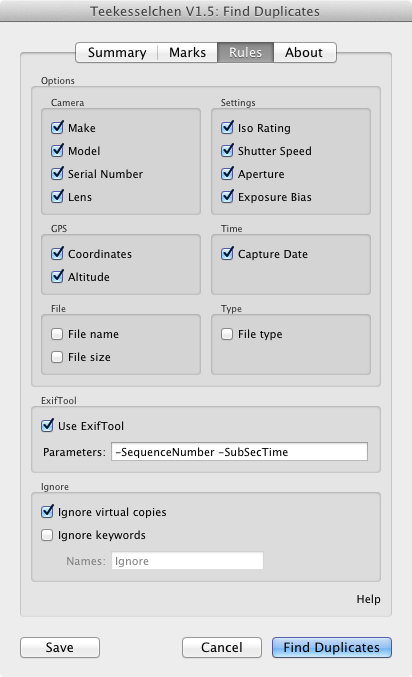Check the File size option

click(x=57, y=357)
